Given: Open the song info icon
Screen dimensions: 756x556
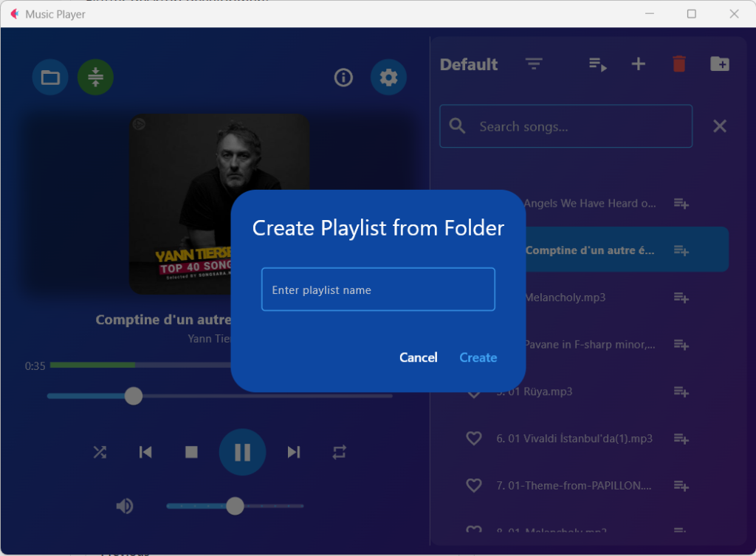Looking at the screenshot, I should (343, 78).
